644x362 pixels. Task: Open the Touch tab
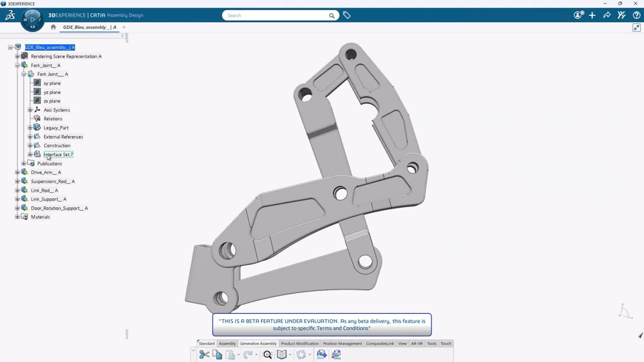pyautogui.click(x=446, y=343)
